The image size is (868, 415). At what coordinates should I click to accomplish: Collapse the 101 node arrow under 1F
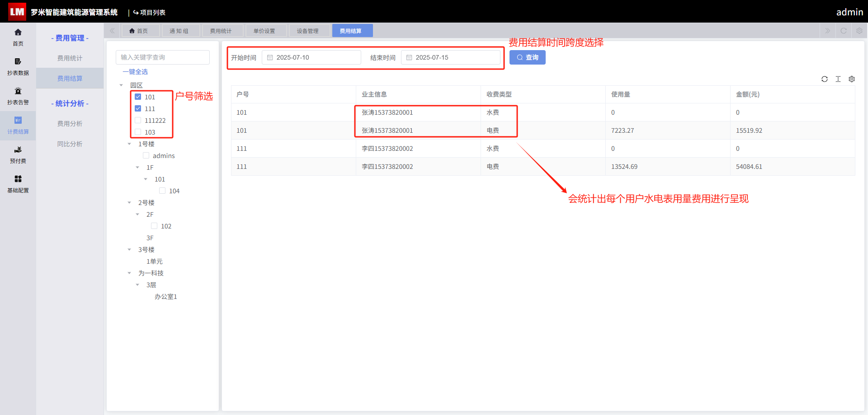(146, 179)
